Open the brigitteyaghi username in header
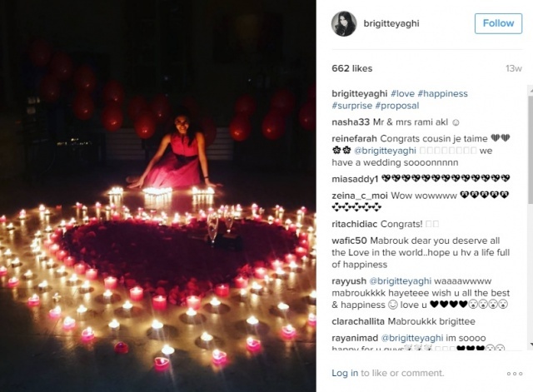 [x=391, y=23]
